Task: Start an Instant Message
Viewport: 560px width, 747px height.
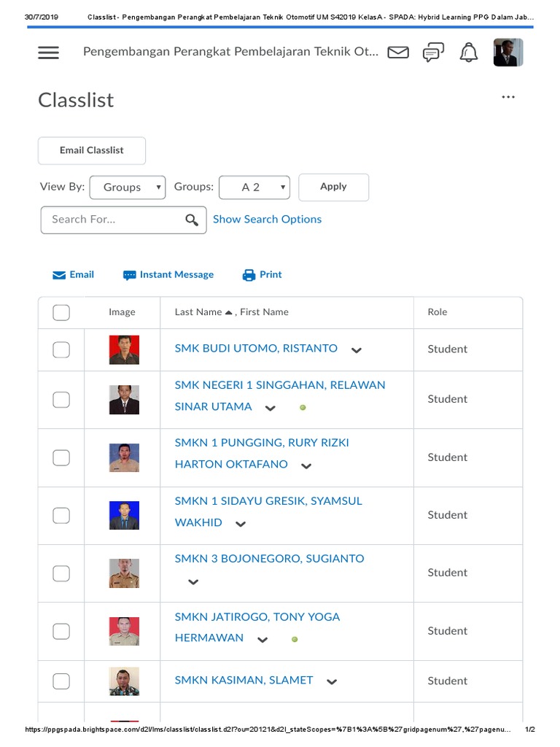Action: tap(168, 275)
